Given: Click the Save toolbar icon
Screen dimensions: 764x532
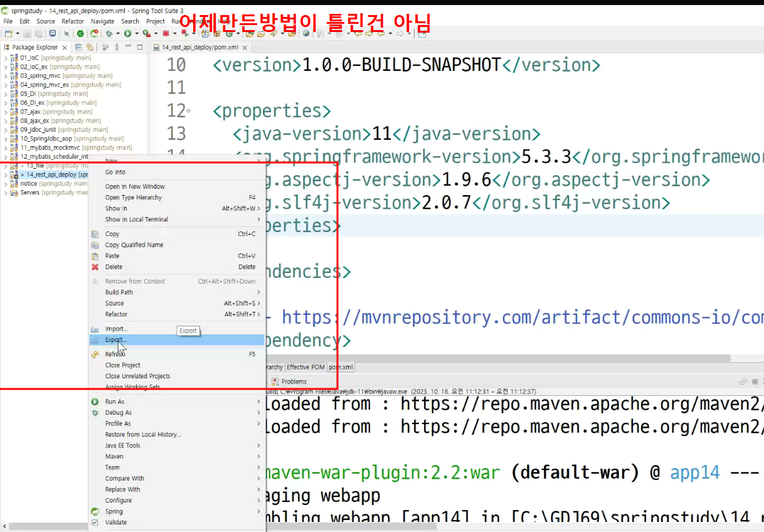Looking at the screenshot, I should tap(28, 34).
